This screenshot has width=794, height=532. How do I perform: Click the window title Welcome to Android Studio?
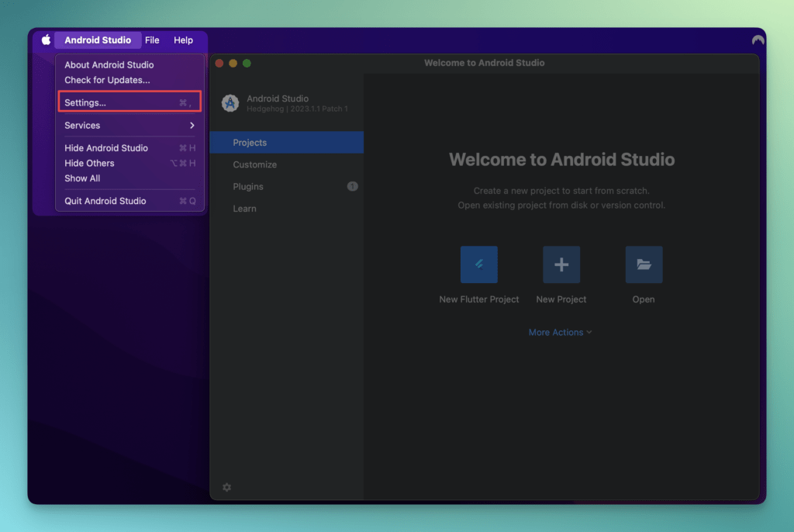(484, 63)
